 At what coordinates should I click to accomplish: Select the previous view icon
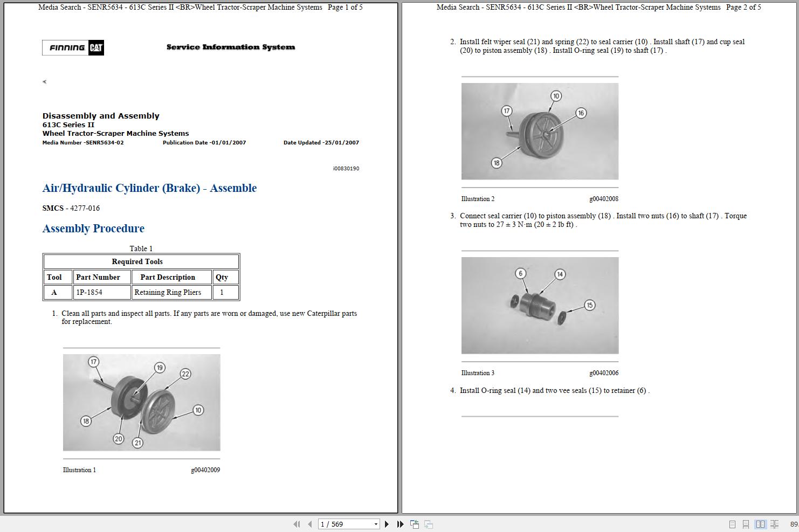tap(415, 523)
